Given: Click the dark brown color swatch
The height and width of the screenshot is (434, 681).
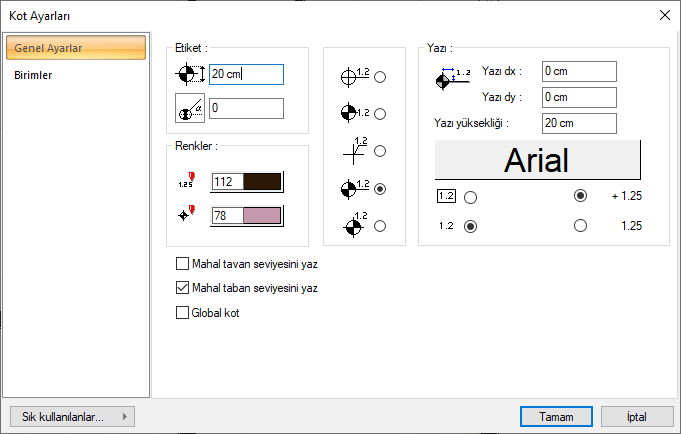Looking at the screenshot, I should pyautogui.click(x=262, y=181).
